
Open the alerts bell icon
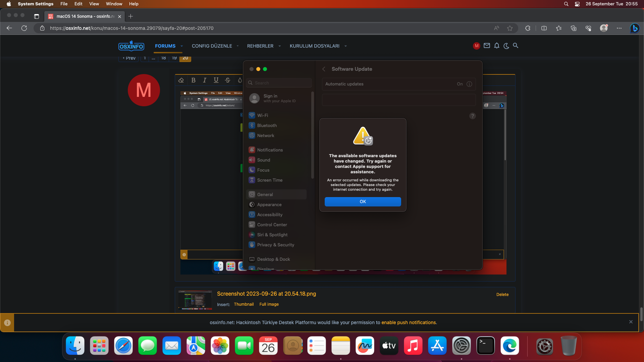(x=496, y=46)
